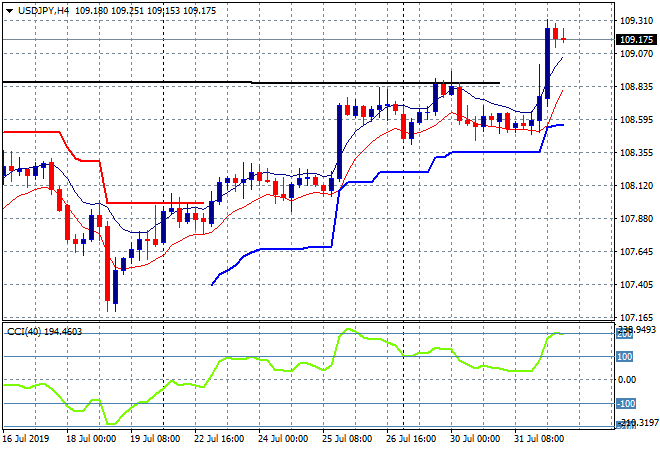This screenshot has width=660, height=450.
Task: Click the 24 Jul 00:00 time label
Action: point(283,439)
